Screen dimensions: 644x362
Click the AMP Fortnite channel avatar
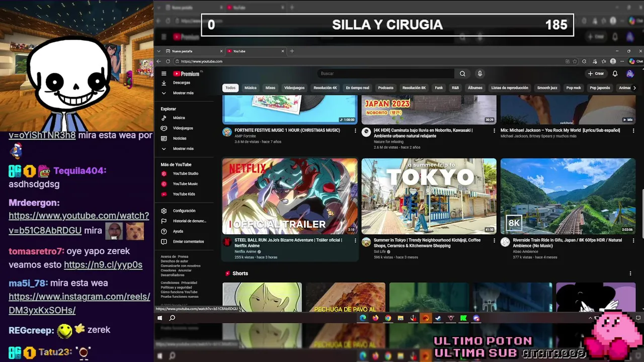click(227, 132)
